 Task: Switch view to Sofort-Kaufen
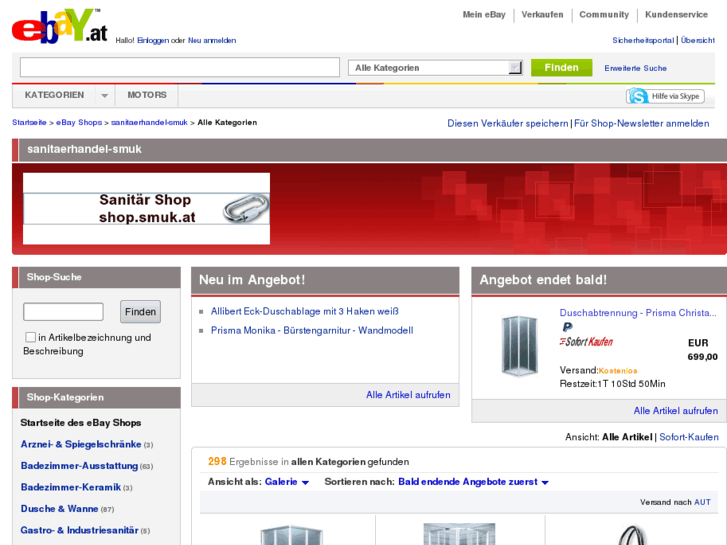click(689, 437)
